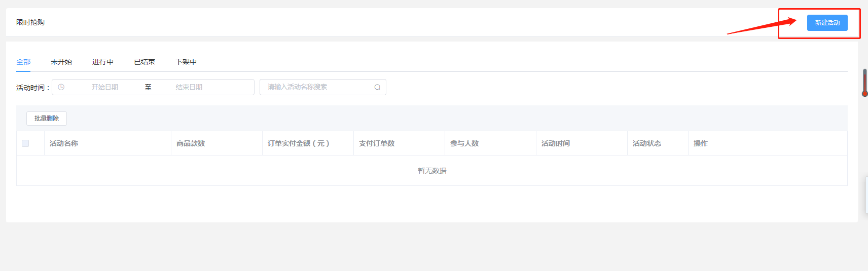Switch to the 未开始 tab
The image size is (868, 271).
click(61, 62)
